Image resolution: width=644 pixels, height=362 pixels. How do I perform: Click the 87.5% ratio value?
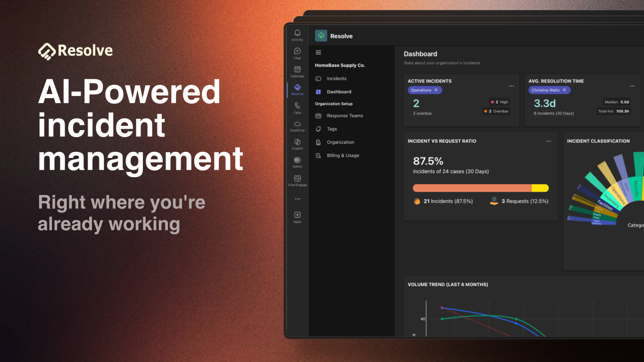pos(428,161)
